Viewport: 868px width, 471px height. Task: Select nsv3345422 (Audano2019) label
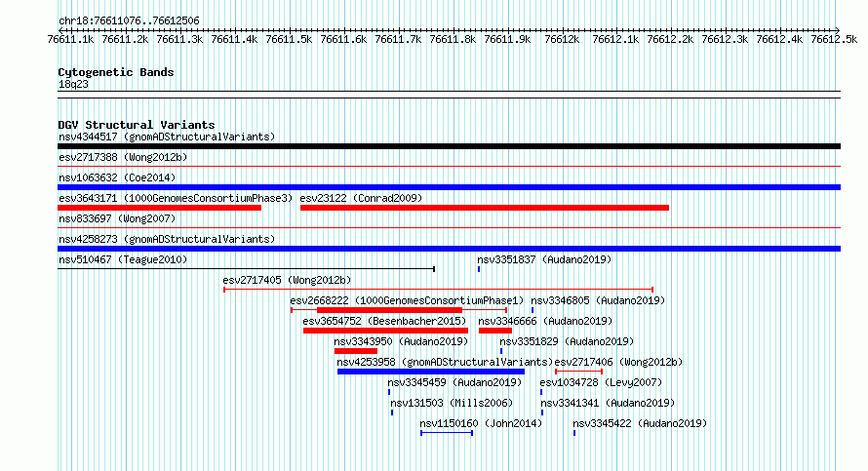tap(640, 423)
